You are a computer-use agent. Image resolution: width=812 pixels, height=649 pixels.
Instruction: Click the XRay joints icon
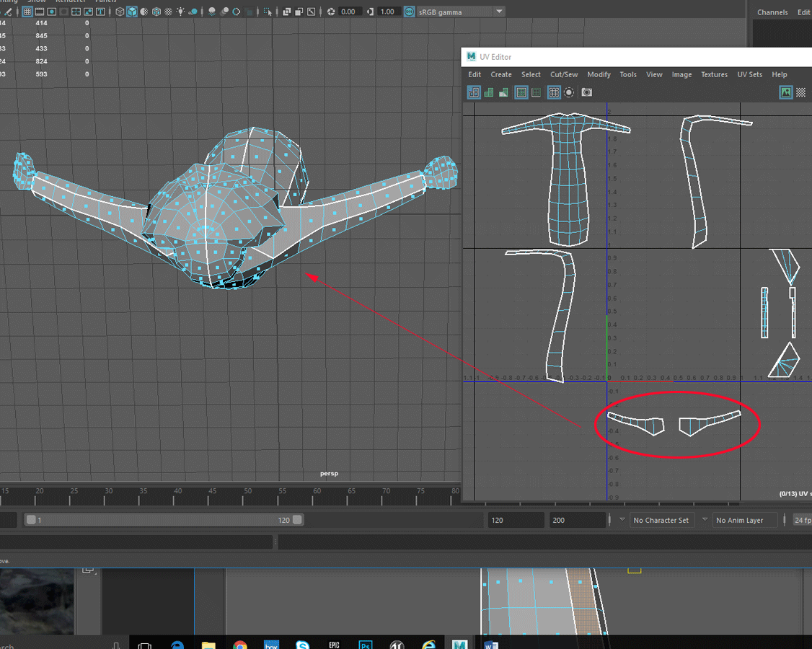pos(312,12)
